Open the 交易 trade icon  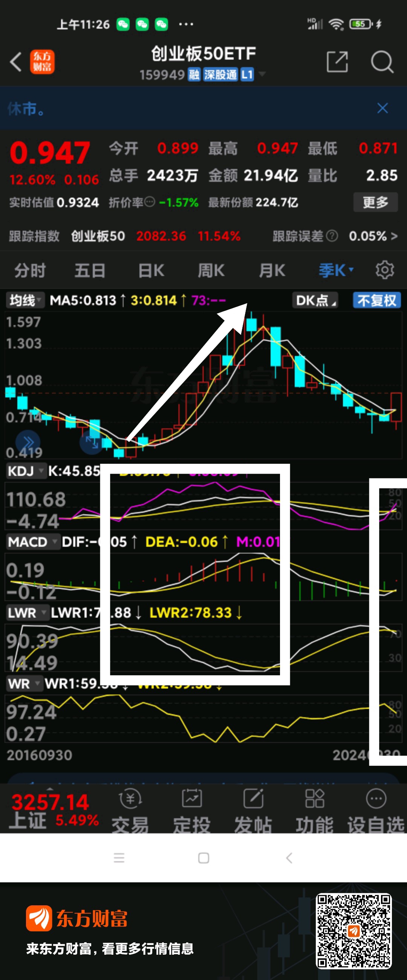click(130, 798)
